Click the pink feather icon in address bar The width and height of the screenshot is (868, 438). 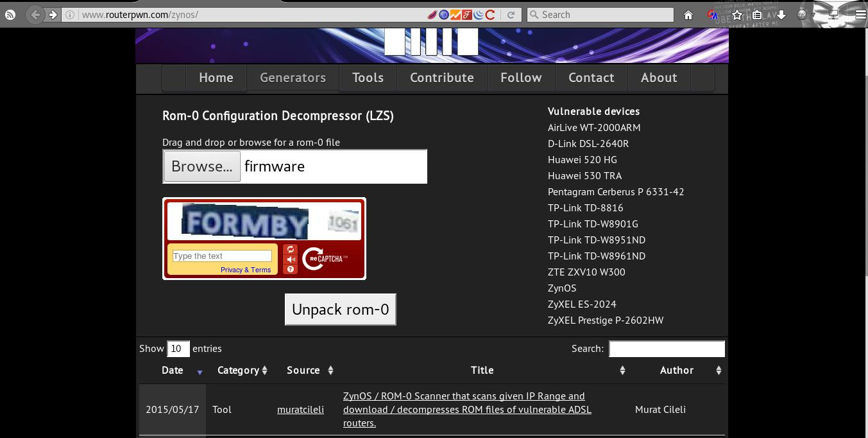tap(432, 14)
